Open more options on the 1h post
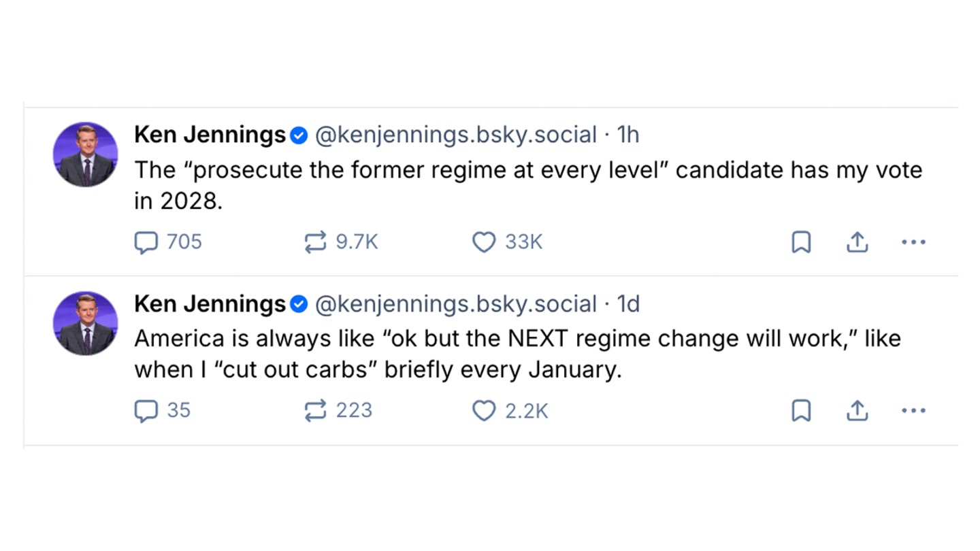The height and width of the screenshot is (551, 980). (913, 242)
